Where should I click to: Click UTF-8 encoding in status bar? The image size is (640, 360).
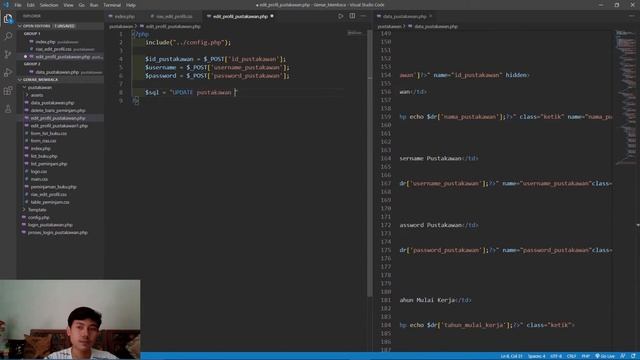(x=556, y=356)
